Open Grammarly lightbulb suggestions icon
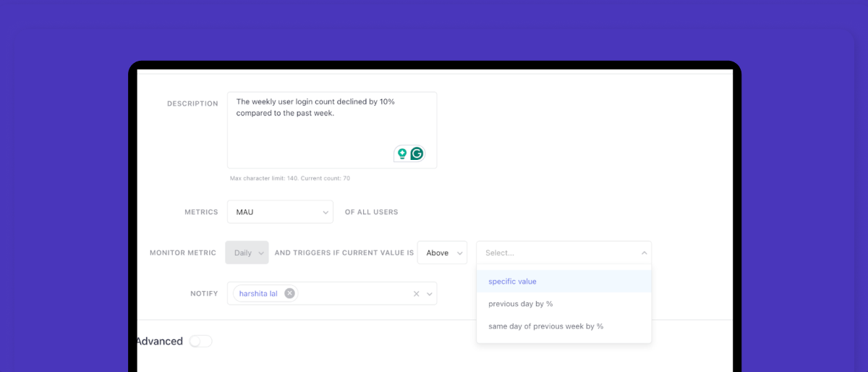This screenshot has width=868, height=372. [402, 153]
